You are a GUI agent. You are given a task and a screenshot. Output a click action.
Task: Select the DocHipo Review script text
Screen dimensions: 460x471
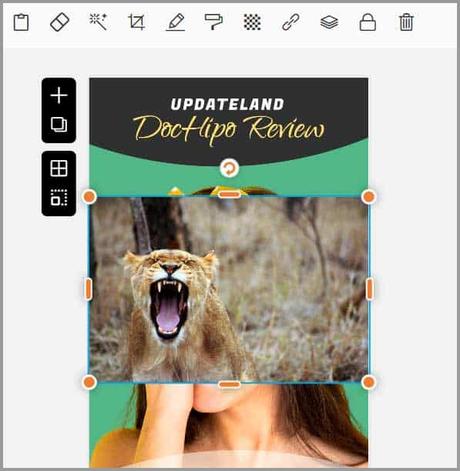229,130
